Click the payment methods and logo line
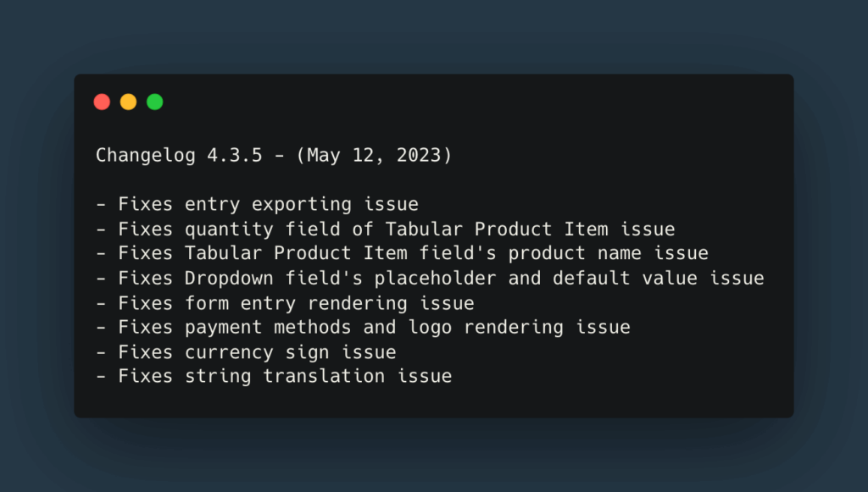Image resolution: width=868 pixels, height=492 pixels. pos(363,327)
